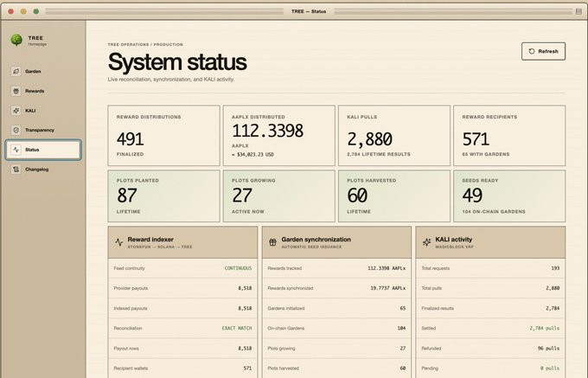This screenshot has height=378, width=588.
Task: Click the Plots Planted 87 card
Action: click(164, 196)
